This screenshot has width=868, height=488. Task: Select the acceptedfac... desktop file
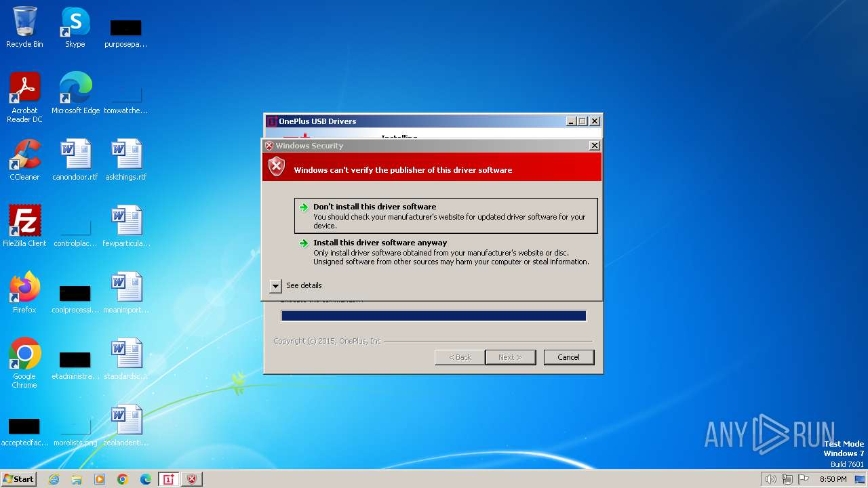pos(24,430)
